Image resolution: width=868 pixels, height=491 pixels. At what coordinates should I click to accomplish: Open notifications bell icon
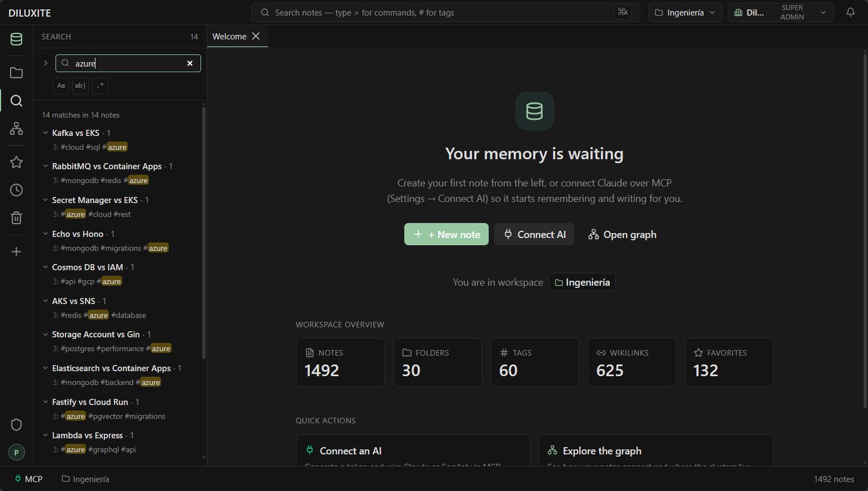click(x=851, y=12)
